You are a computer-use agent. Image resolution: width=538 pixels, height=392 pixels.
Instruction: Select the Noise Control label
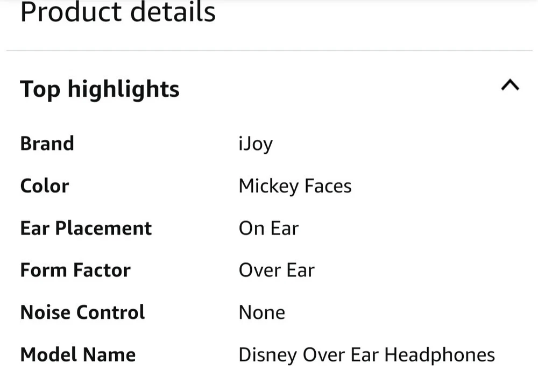point(82,312)
